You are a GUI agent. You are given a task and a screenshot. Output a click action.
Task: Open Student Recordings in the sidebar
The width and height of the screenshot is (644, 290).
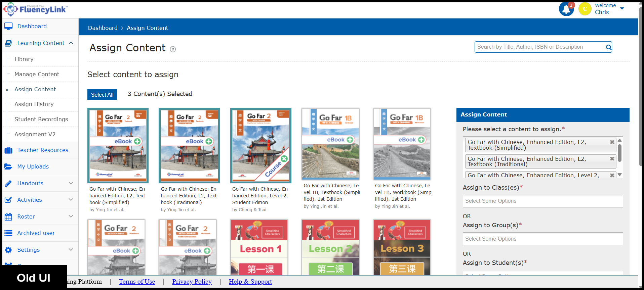[x=41, y=119]
